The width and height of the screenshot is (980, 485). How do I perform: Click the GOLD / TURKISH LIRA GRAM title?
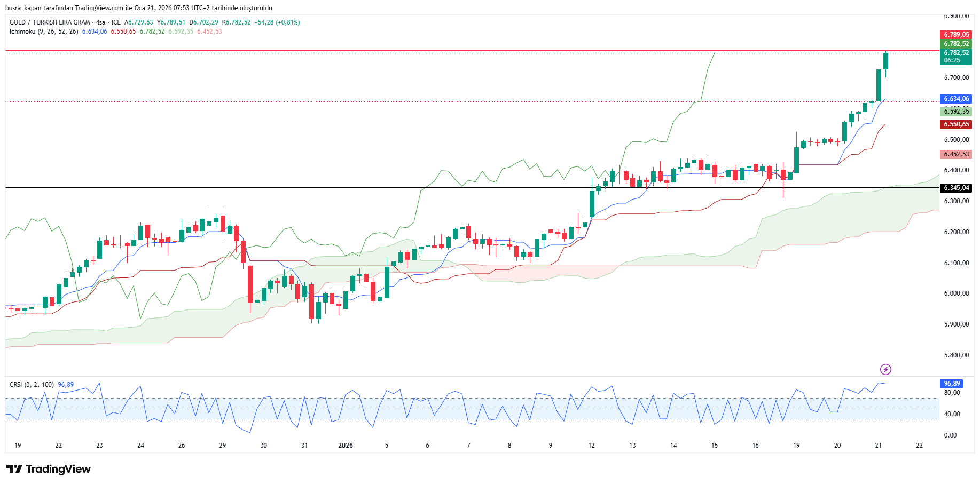50,22
